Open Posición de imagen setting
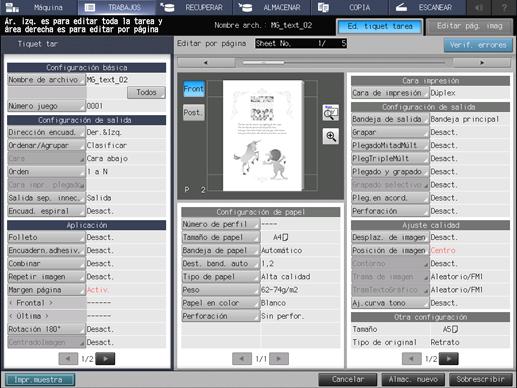517x388 pixels. [390, 250]
